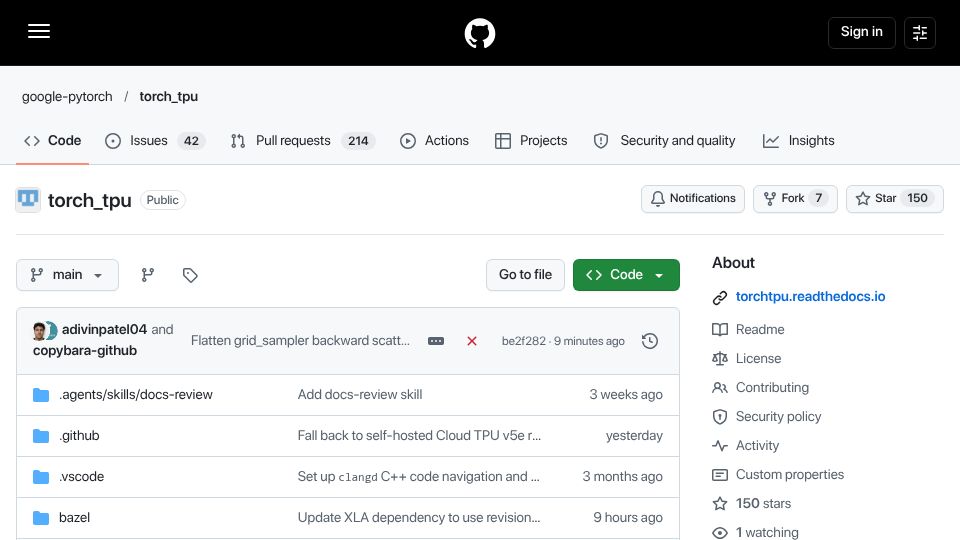The width and height of the screenshot is (960, 540).
Task: Click folder icon beside bazel
Action: click(x=41, y=518)
